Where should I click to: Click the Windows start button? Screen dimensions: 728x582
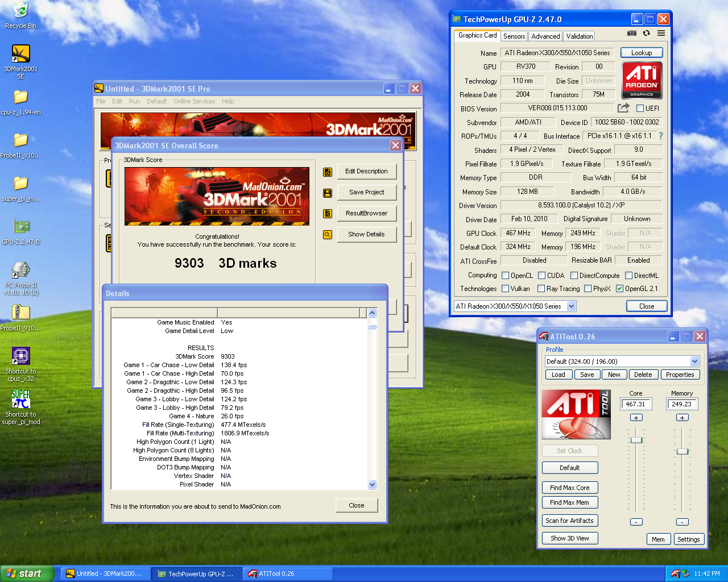pos(27,573)
